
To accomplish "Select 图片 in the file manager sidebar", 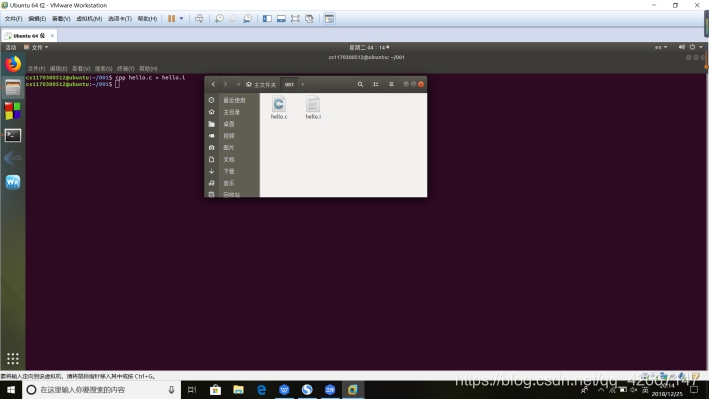I will click(x=232, y=147).
